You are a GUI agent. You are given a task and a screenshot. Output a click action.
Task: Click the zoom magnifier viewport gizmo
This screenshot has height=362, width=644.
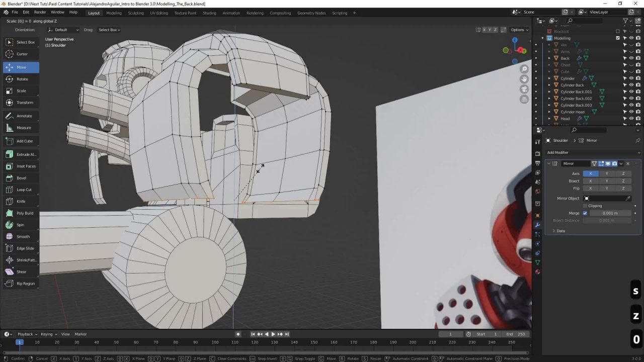pyautogui.click(x=524, y=69)
